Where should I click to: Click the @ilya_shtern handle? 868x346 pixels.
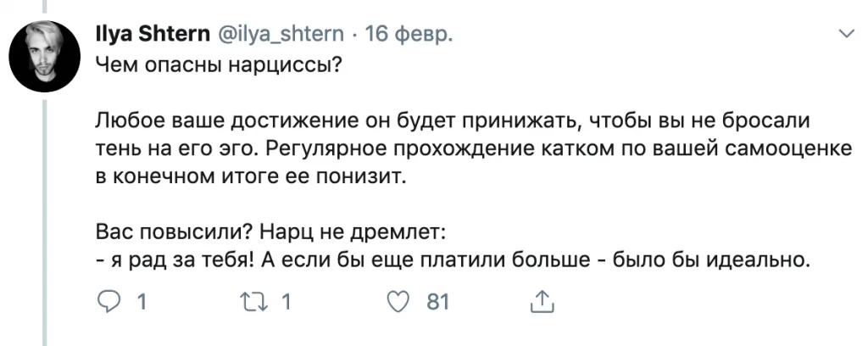pyautogui.click(x=283, y=35)
